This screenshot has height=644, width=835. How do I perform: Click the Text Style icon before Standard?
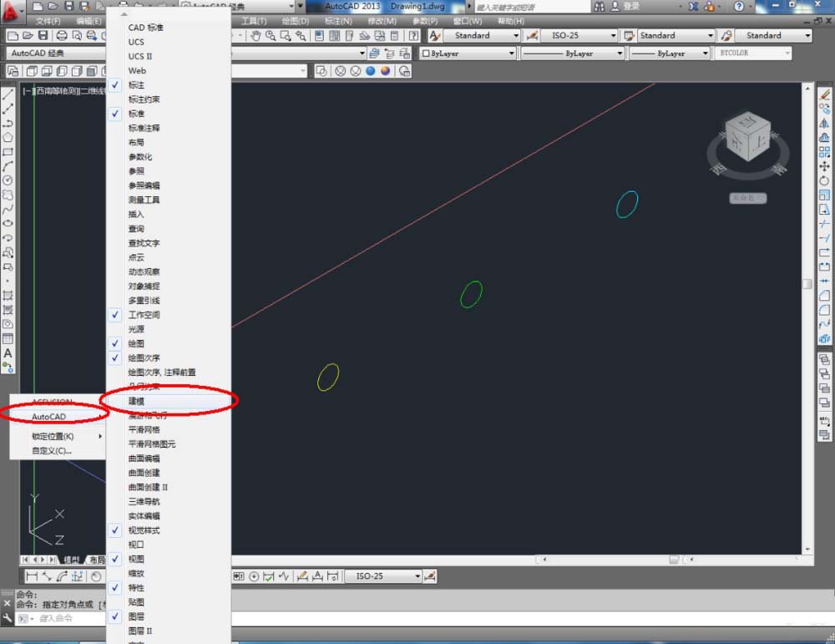(x=435, y=36)
